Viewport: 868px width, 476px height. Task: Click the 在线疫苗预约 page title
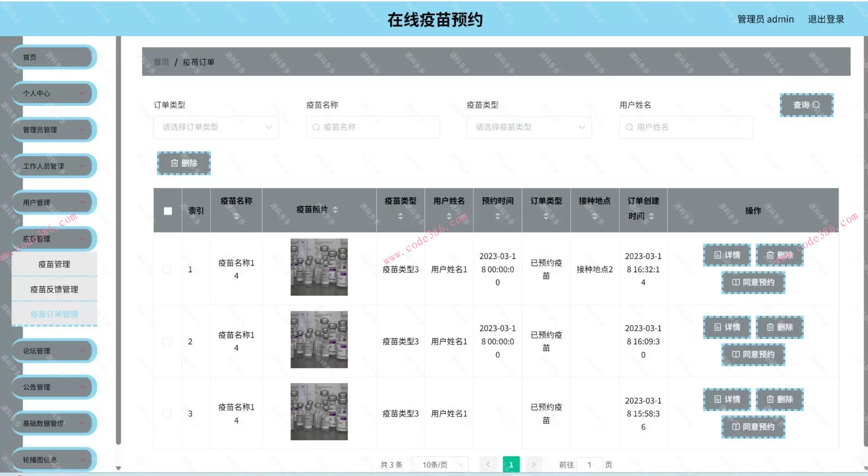pyautogui.click(x=435, y=19)
